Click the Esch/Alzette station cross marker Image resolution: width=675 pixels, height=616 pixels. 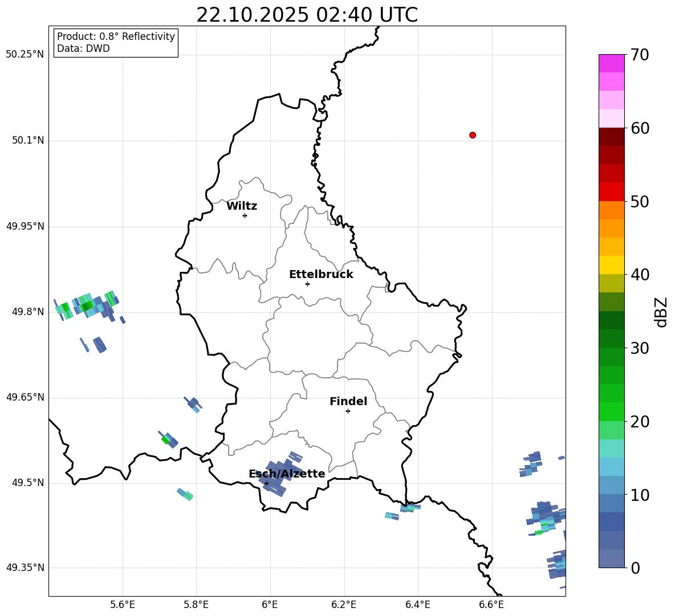(x=266, y=483)
